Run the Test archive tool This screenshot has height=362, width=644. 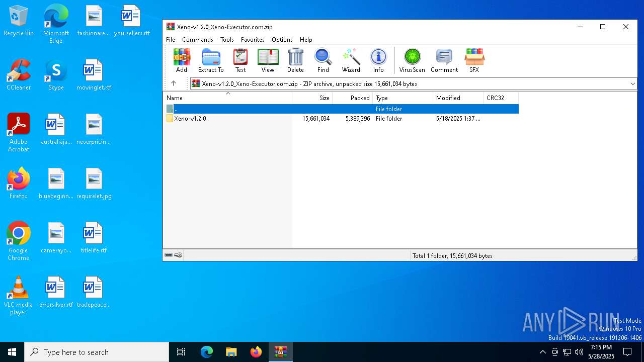click(240, 60)
